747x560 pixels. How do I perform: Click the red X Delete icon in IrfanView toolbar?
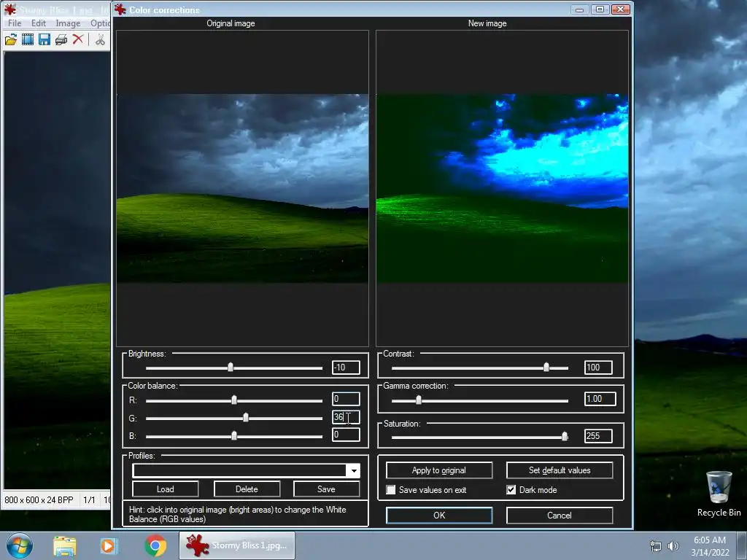pos(77,39)
